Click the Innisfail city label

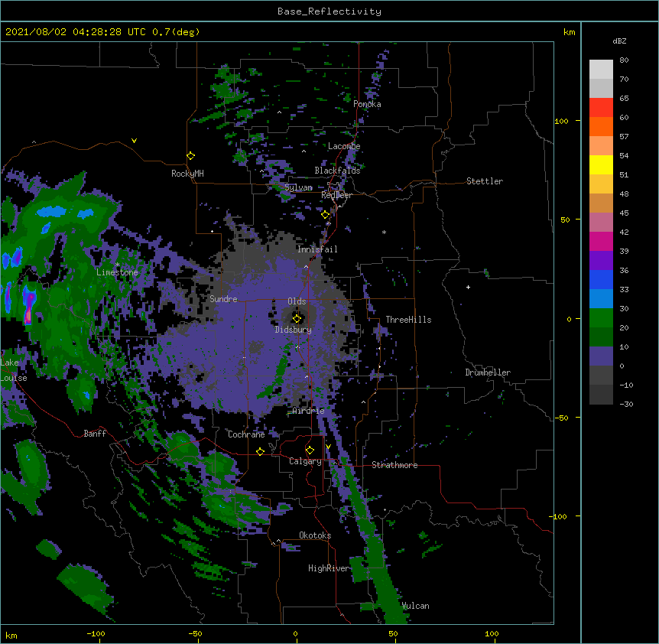pyautogui.click(x=317, y=249)
